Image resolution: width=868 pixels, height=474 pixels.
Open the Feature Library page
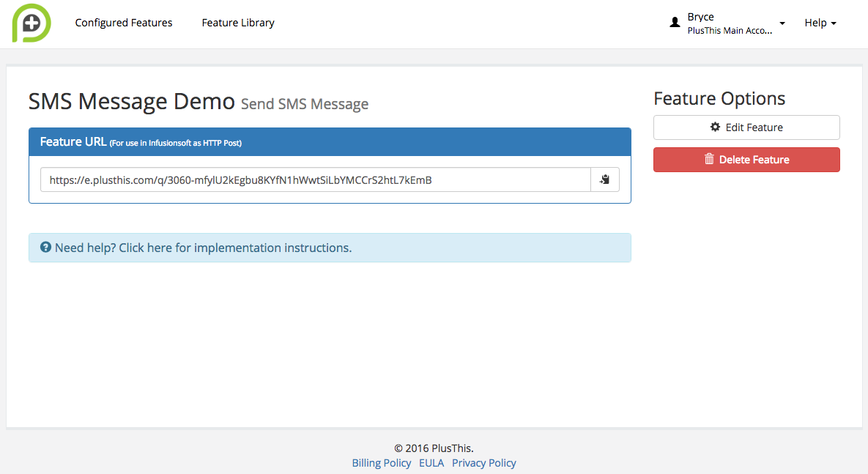pyautogui.click(x=238, y=23)
